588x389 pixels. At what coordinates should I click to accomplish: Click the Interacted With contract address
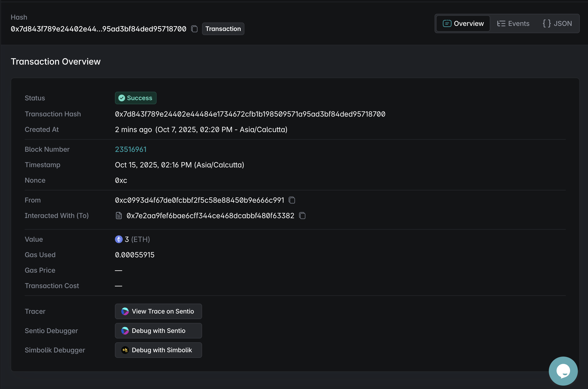pos(210,216)
